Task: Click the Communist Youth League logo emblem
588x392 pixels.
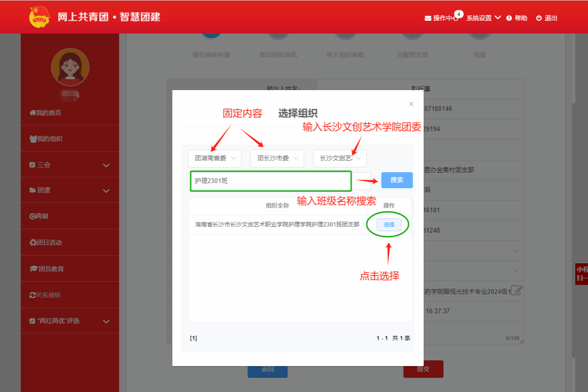Action: click(x=40, y=17)
